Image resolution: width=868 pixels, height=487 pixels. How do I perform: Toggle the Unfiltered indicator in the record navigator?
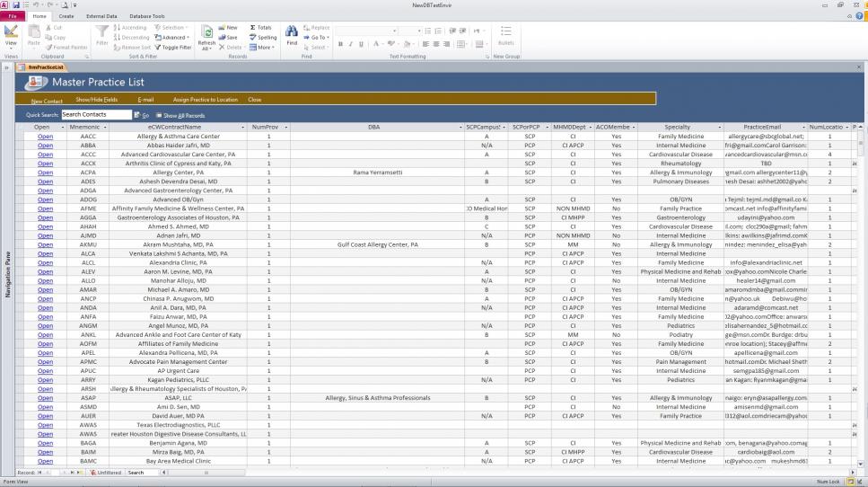tap(106, 472)
